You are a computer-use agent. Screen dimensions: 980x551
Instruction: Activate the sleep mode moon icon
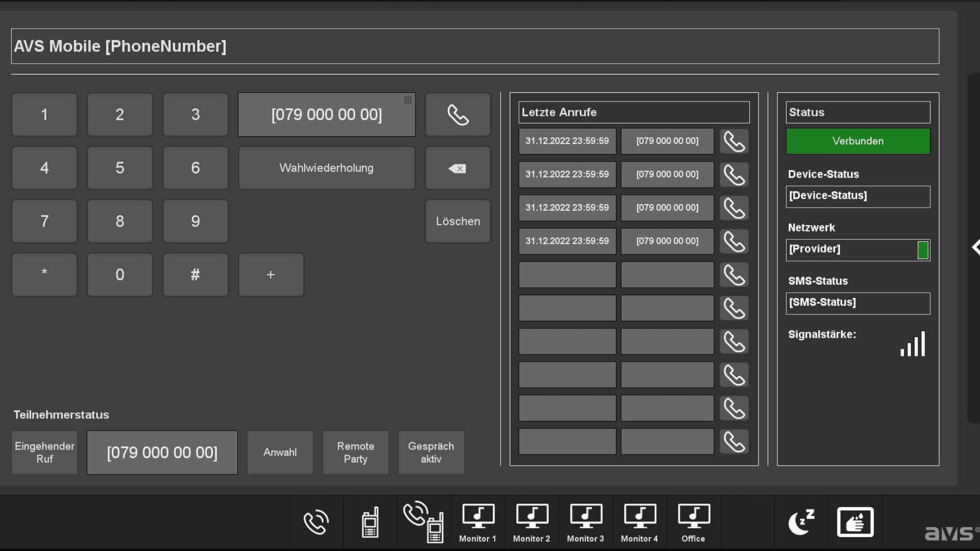coord(801,522)
